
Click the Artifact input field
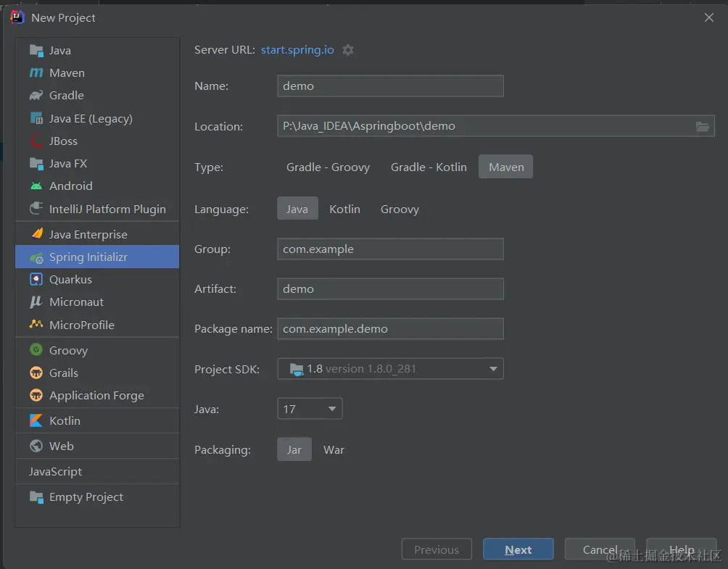coord(390,288)
